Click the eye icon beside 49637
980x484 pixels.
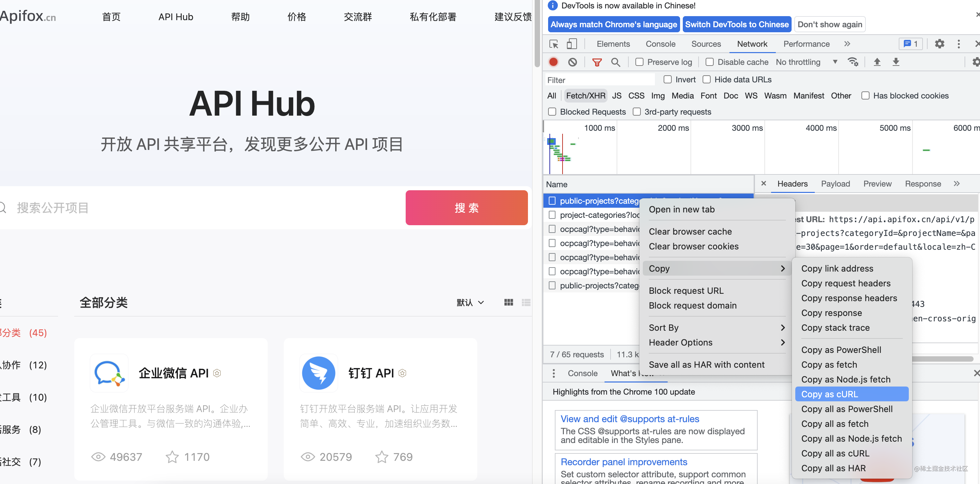point(98,456)
